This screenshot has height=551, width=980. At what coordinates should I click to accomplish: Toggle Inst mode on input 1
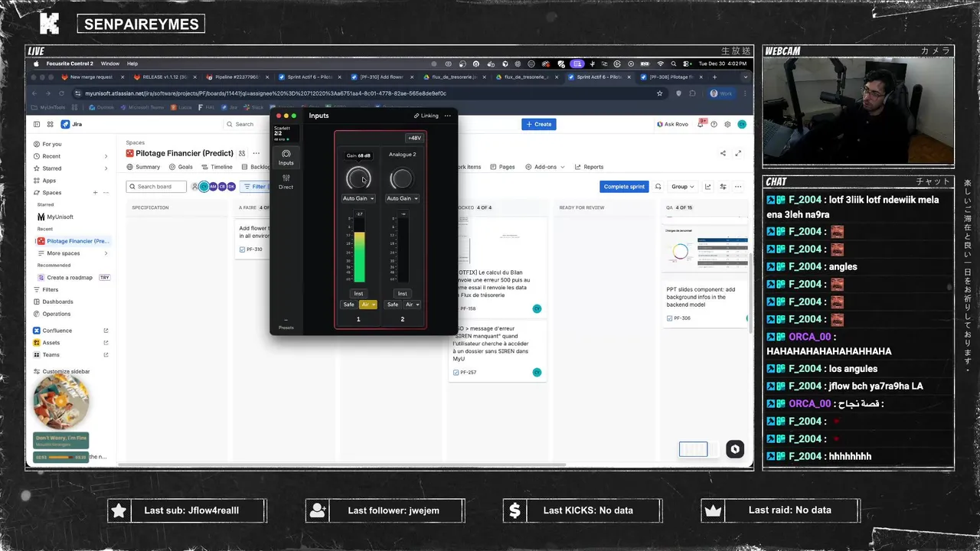[358, 293]
